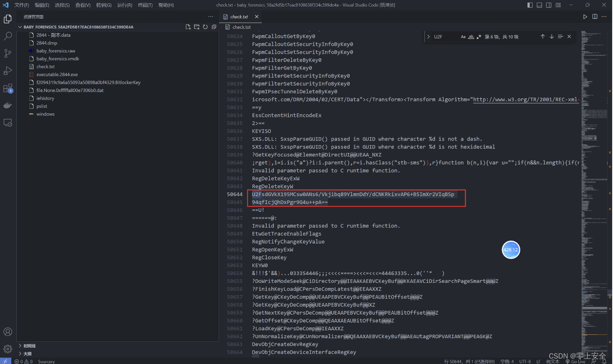Open the Go (转到) menu
Screen dimensions: 613x364
[104, 5]
